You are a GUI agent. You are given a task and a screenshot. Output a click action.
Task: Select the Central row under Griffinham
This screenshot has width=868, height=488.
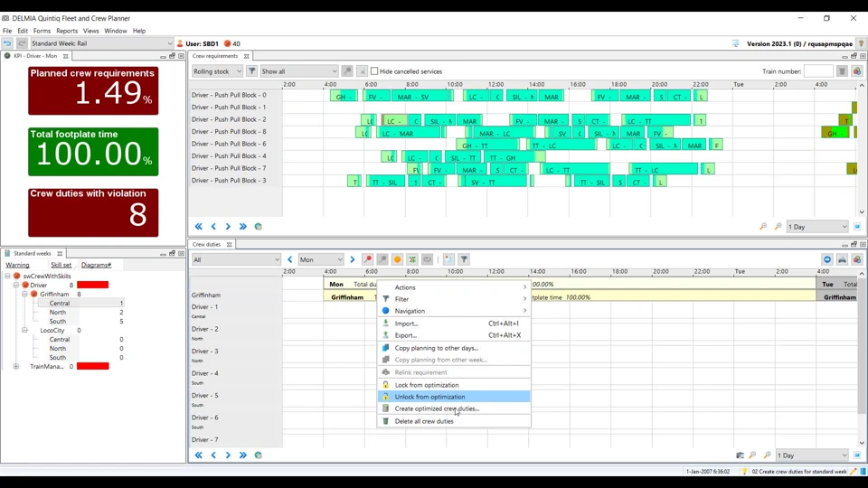[60, 304]
